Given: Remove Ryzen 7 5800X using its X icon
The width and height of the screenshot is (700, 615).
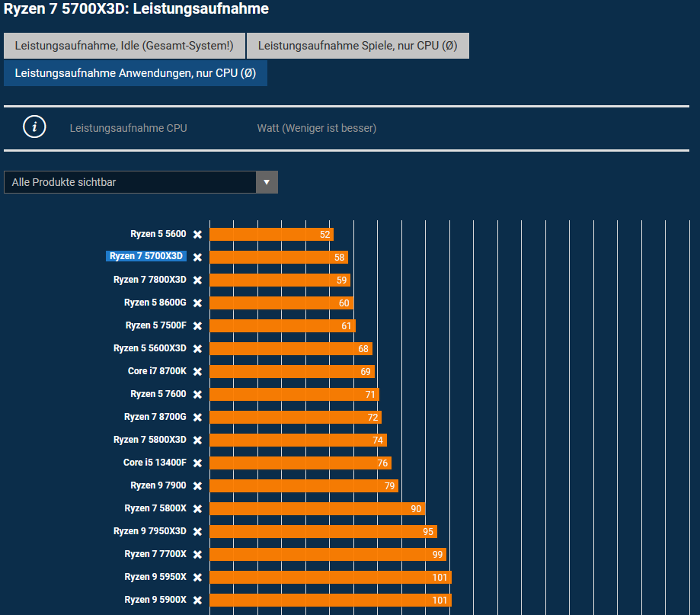Looking at the screenshot, I should [197, 509].
